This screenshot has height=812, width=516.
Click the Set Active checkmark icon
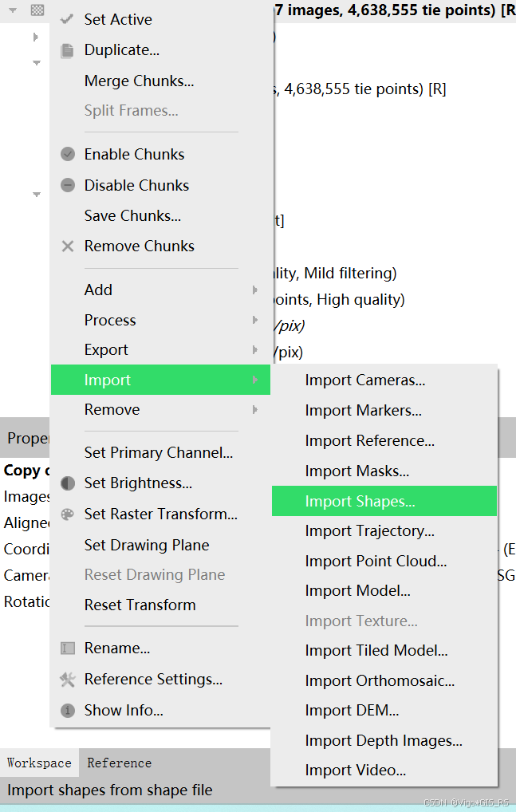tap(68, 19)
